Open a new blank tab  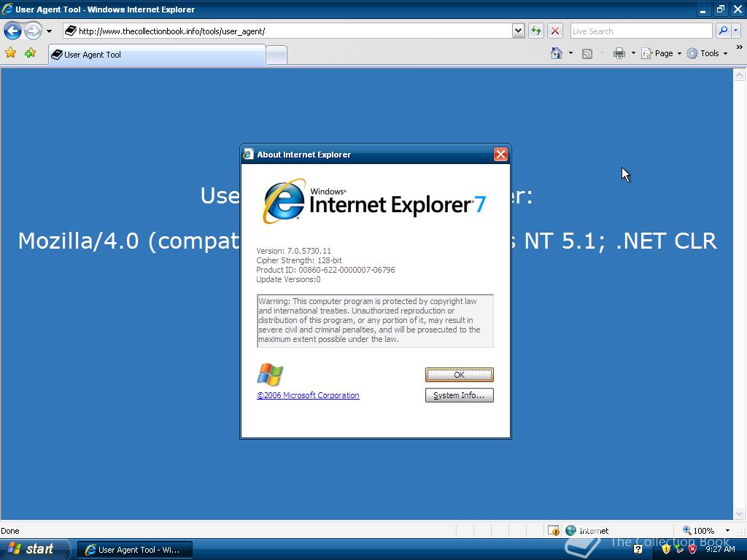276,55
